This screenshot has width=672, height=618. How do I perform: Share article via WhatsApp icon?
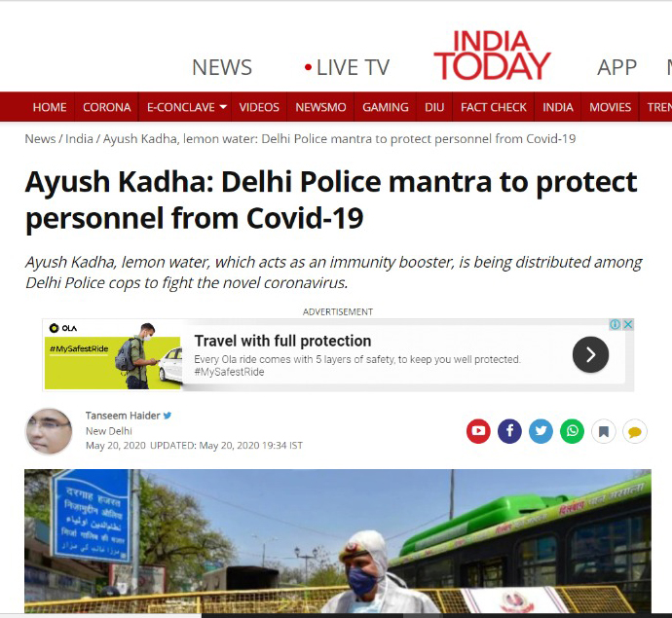(572, 431)
